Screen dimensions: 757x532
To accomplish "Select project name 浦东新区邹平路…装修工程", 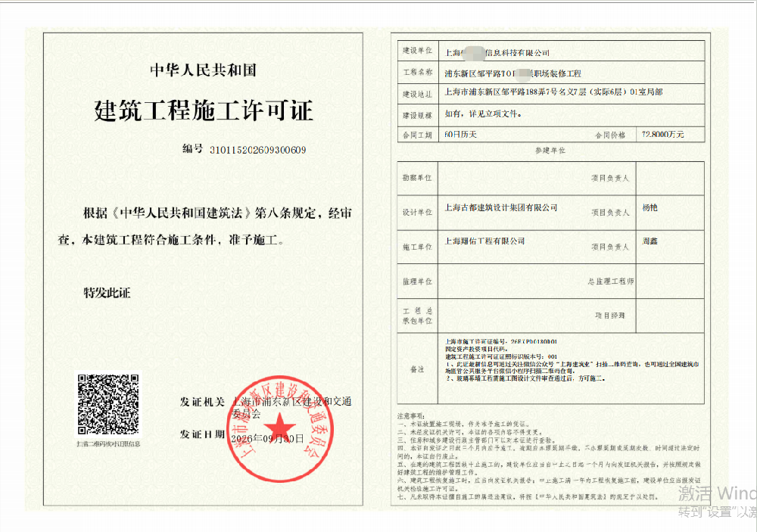I will (x=512, y=74).
